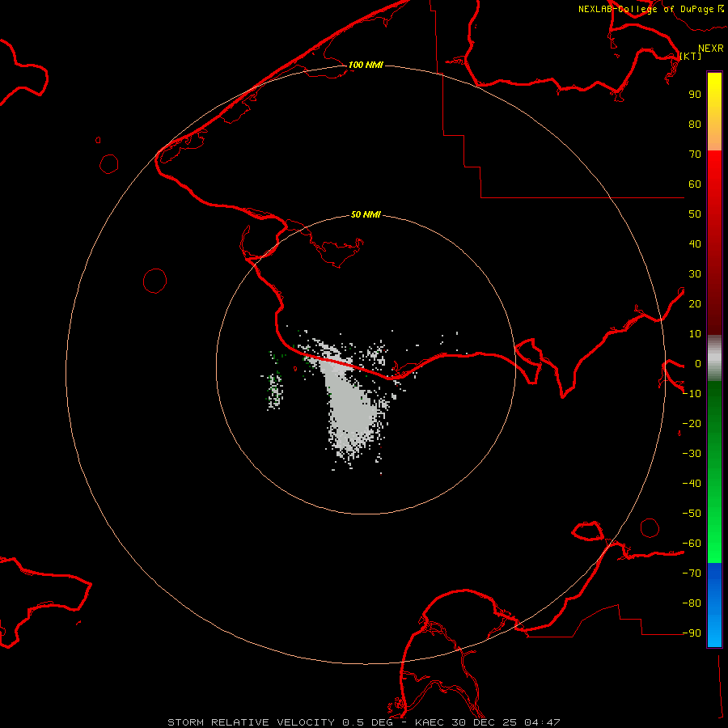728x728 pixels.
Task: Click the [KT] units label
Action: (691, 56)
